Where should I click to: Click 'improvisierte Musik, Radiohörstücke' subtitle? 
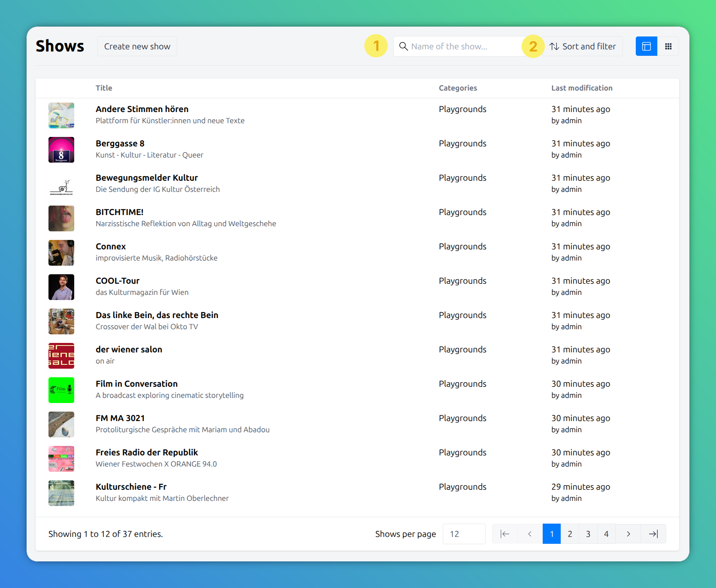pos(157,258)
